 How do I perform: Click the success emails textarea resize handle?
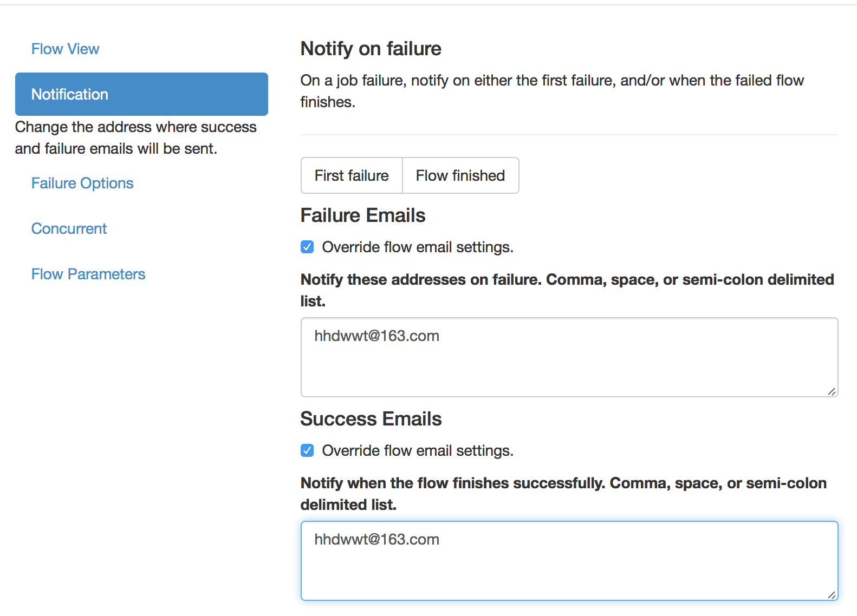(832, 595)
